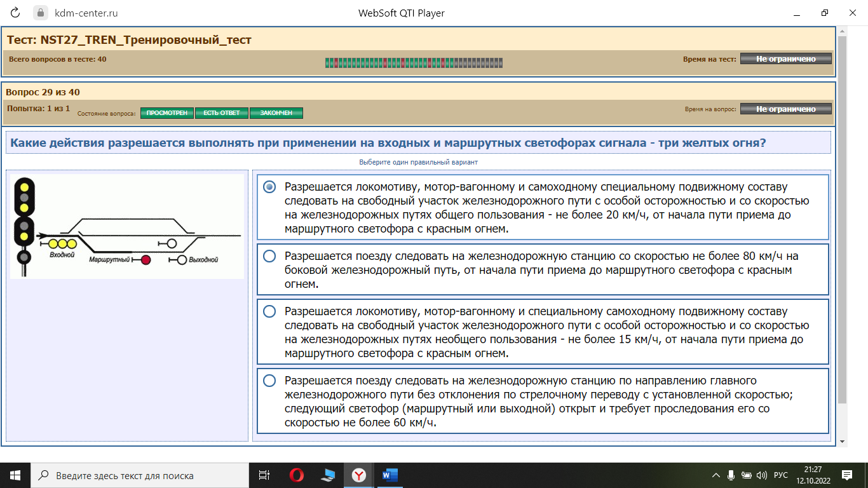
Task: Click the Вопрос 29 из 40 heading
Action: 43,92
